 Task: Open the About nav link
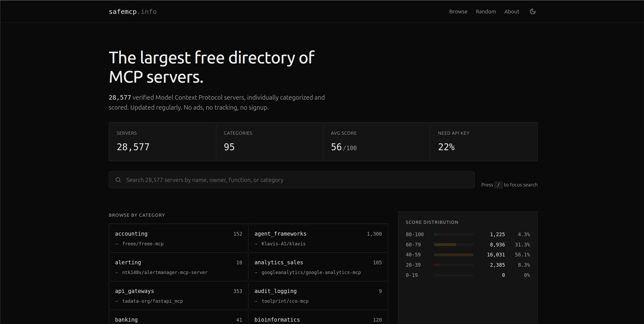coord(512,12)
